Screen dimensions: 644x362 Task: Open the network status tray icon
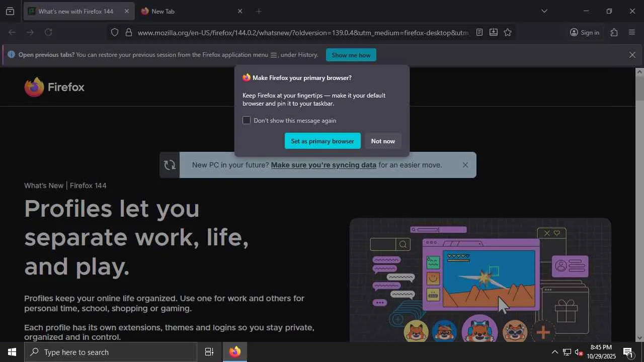567,352
